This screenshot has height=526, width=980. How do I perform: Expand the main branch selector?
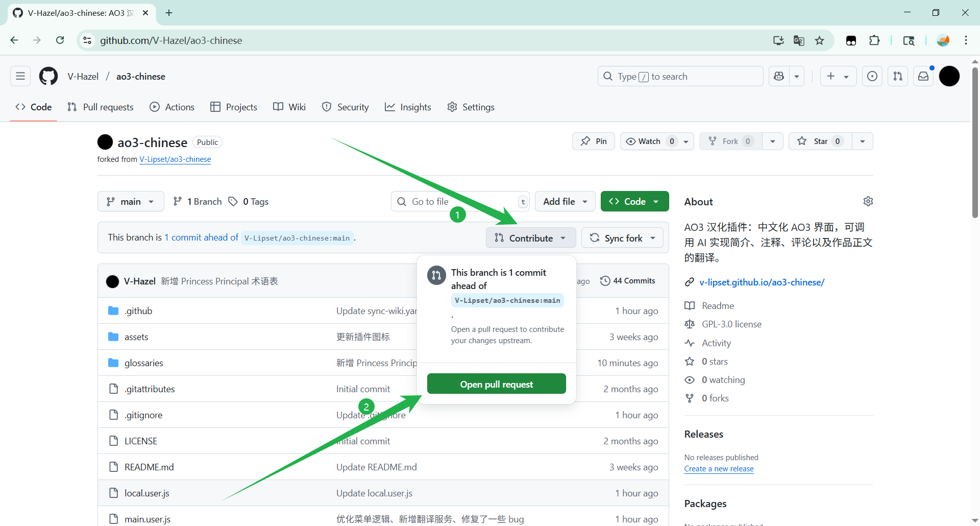click(x=131, y=202)
